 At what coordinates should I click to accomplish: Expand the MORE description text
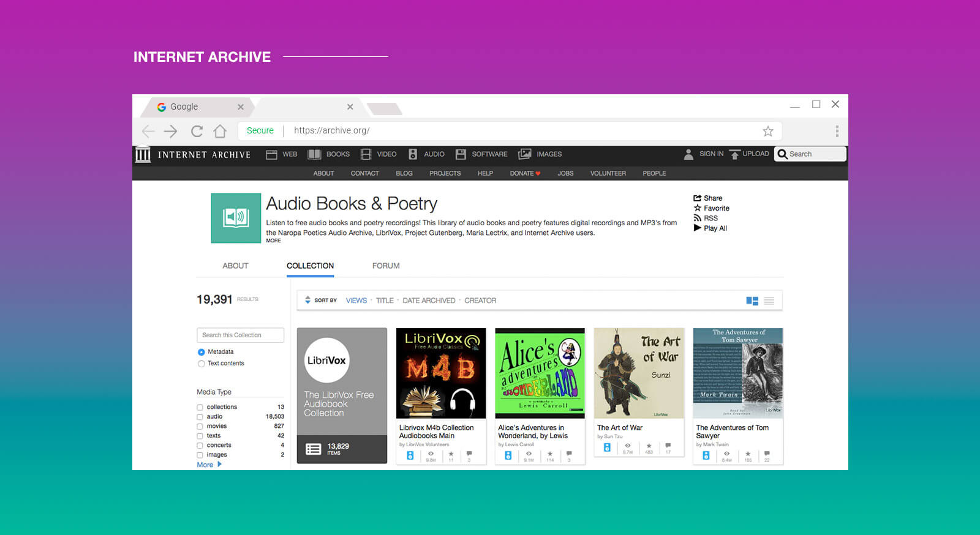pyautogui.click(x=273, y=241)
